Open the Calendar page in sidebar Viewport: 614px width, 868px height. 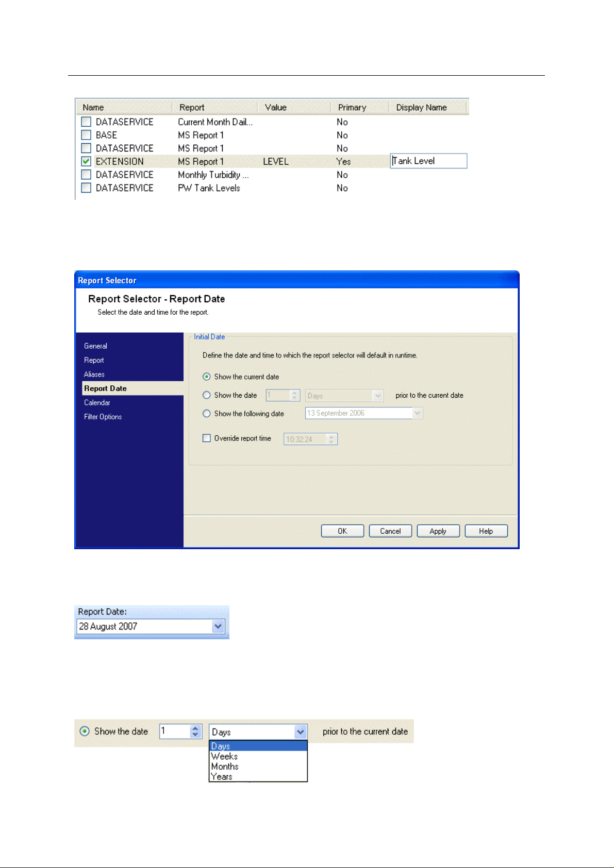click(x=97, y=403)
